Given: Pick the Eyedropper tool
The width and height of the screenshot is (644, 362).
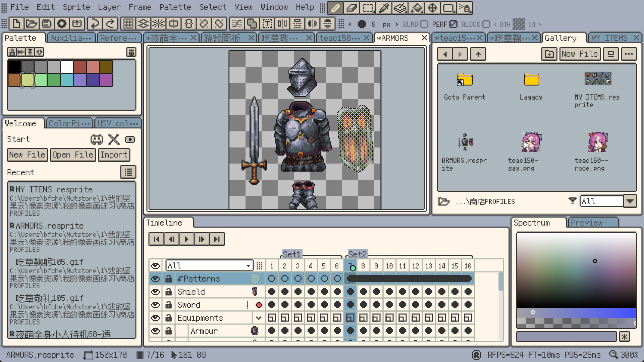Looking at the screenshot, I should click(x=384, y=7).
